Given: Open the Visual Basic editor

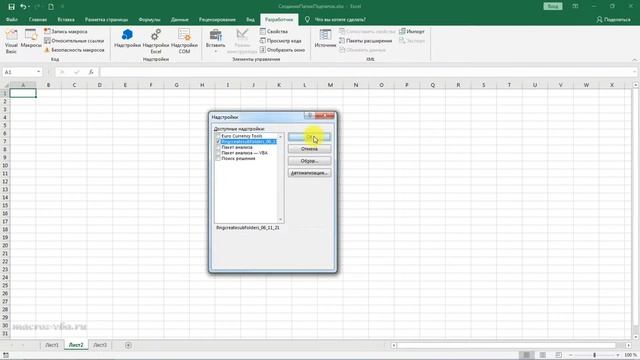Looking at the screenshot, I should (11, 41).
